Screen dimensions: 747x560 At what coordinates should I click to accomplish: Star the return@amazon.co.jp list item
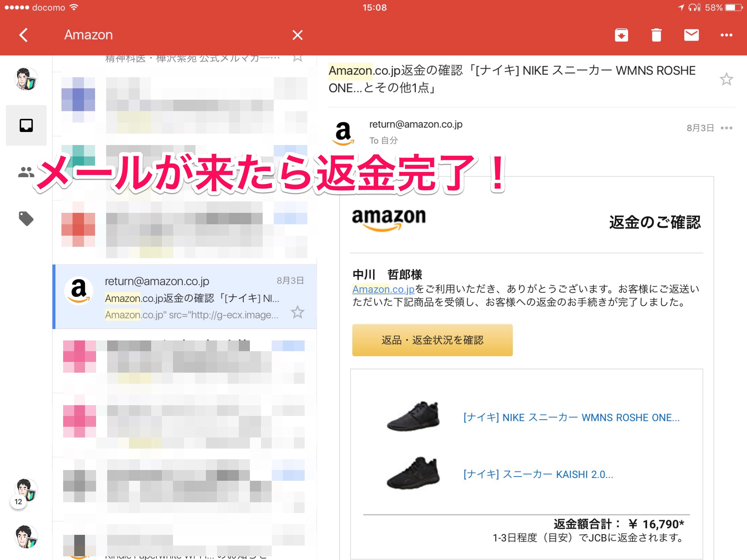coord(297,312)
